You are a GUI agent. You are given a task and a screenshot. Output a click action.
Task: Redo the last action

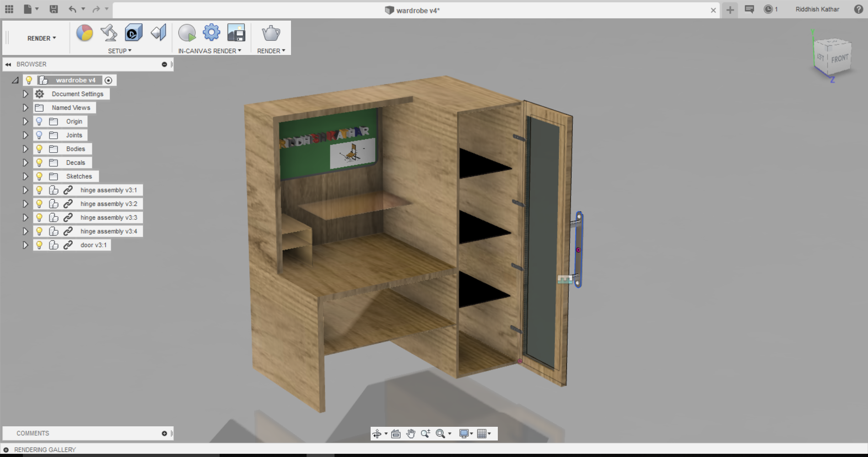point(96,9)
